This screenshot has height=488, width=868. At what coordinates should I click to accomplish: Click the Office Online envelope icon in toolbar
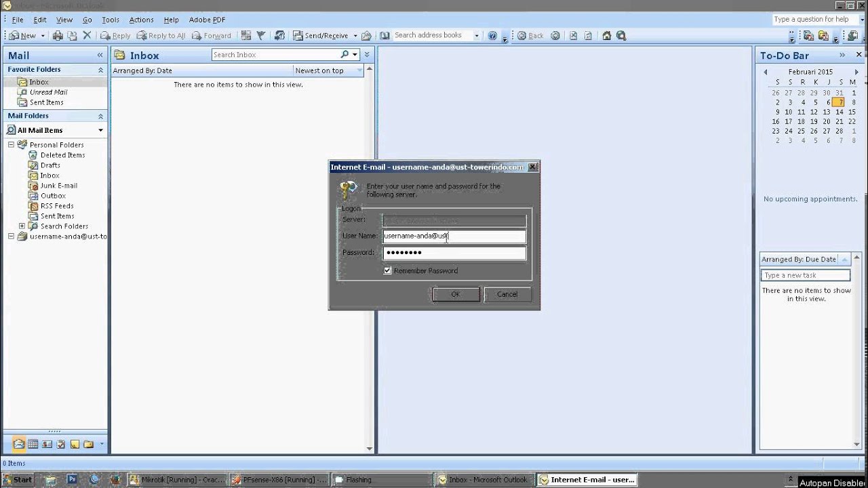tap(366, 36)
